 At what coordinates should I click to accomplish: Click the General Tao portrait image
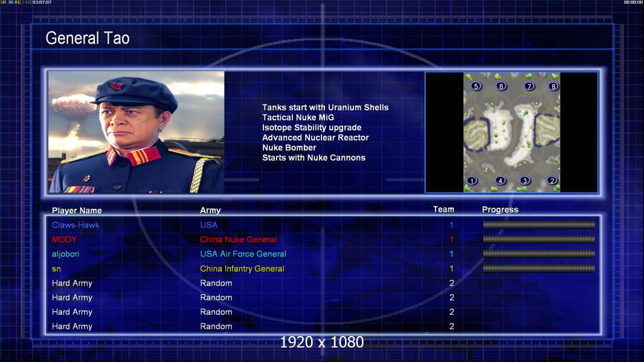point(137,132)
